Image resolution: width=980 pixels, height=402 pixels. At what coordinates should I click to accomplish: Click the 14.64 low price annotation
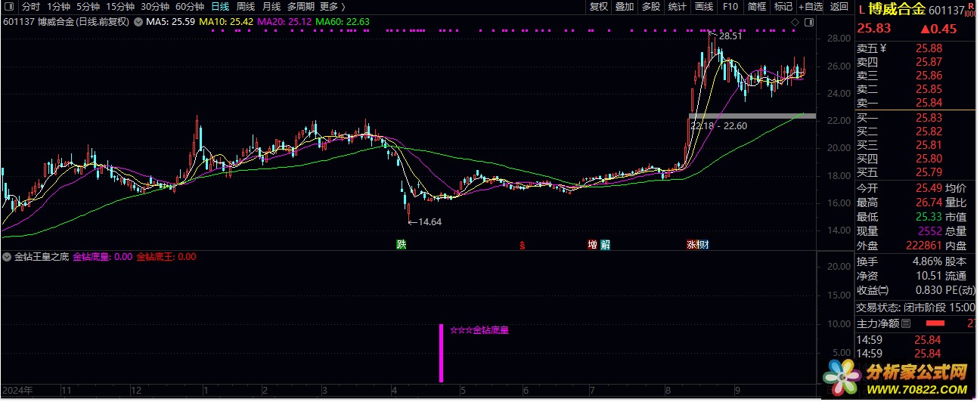(x=430, y=221)
